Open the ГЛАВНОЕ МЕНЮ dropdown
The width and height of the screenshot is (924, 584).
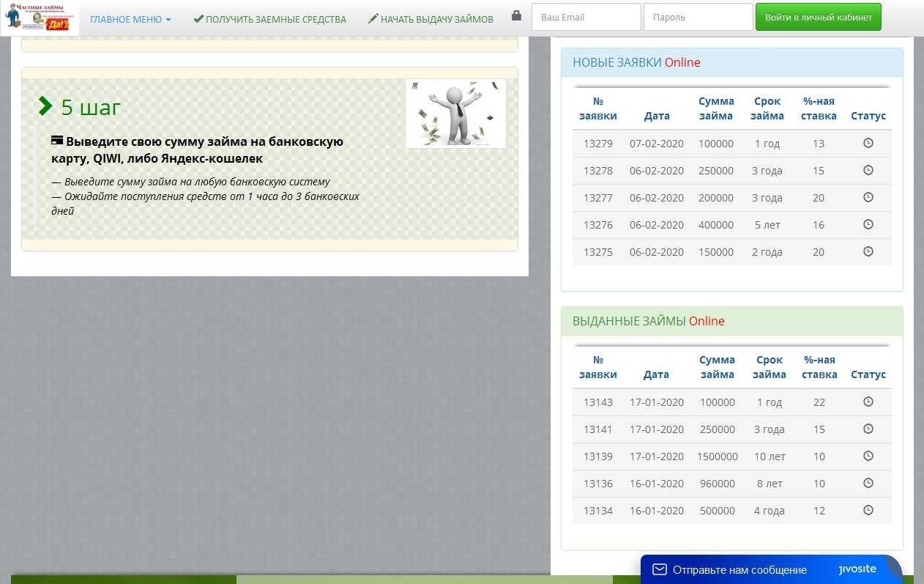(x=130, y=19)
